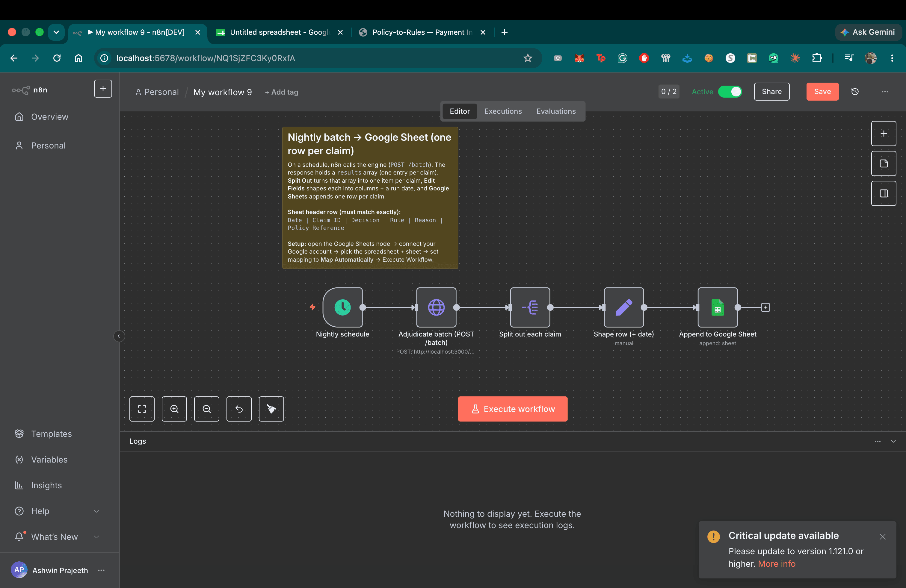This screenshot has width=906, height=588.
Task: Click the zoom-to-fit canvas button
Action: tap(142, 409)
